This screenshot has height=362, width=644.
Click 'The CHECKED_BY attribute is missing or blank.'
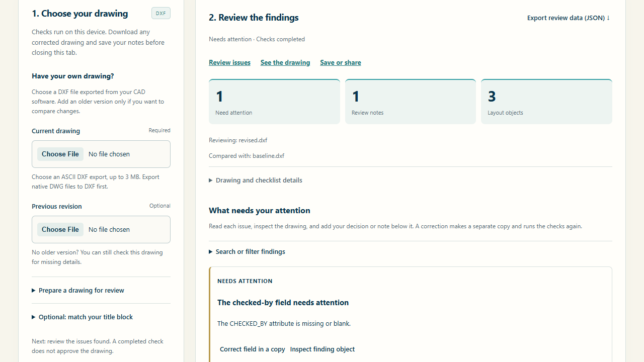(x=284, y=323)
